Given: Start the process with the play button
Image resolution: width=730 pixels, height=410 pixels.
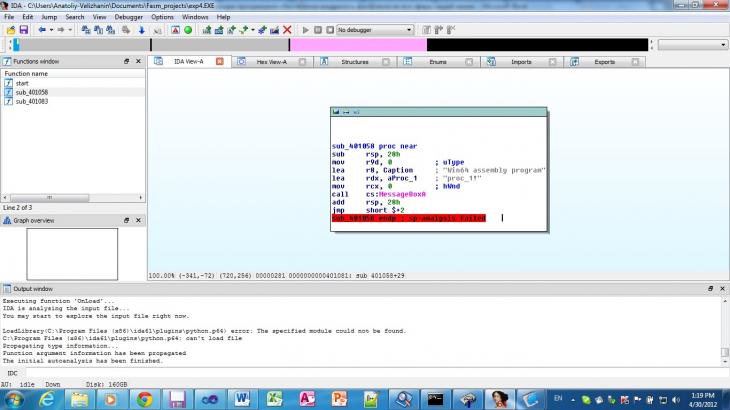Looking at the screenshot, I should click(305, 30).
